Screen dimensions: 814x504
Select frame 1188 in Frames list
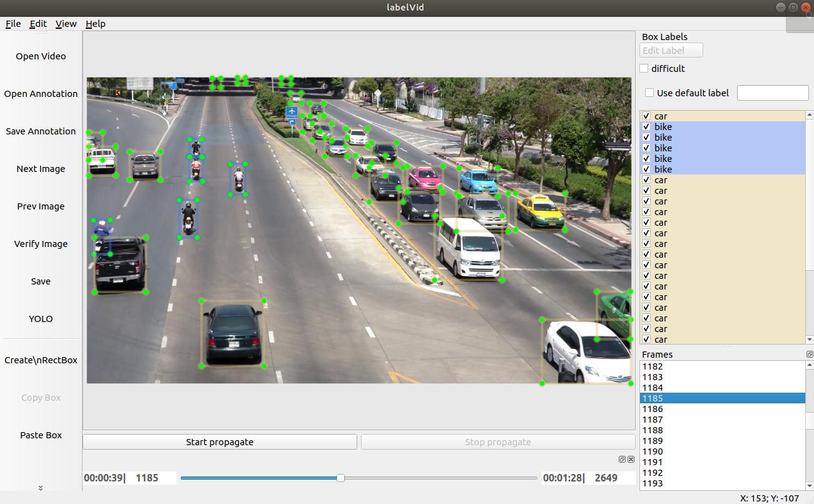coord(722,430)
